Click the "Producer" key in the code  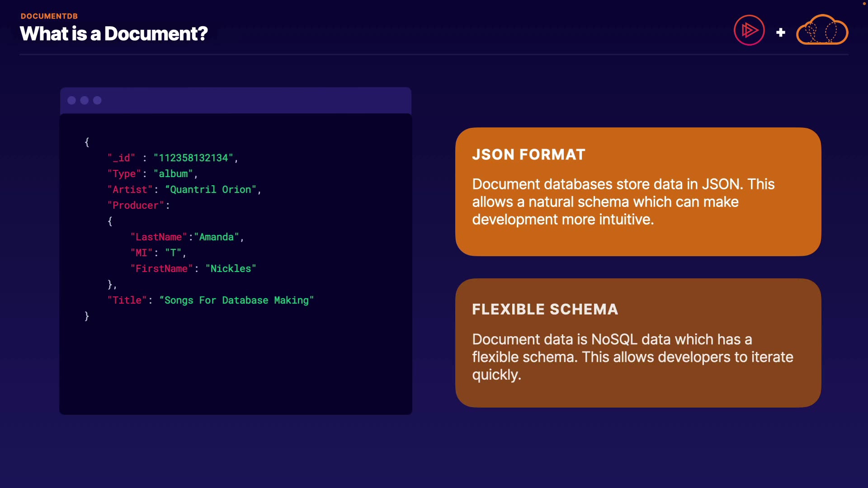136,206
